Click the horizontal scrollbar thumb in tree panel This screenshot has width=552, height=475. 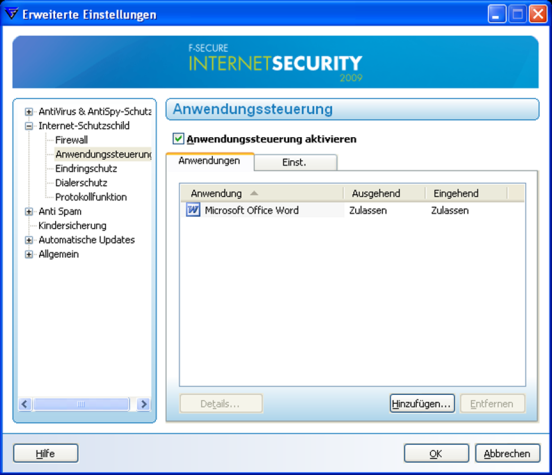(x=81, y=404)
